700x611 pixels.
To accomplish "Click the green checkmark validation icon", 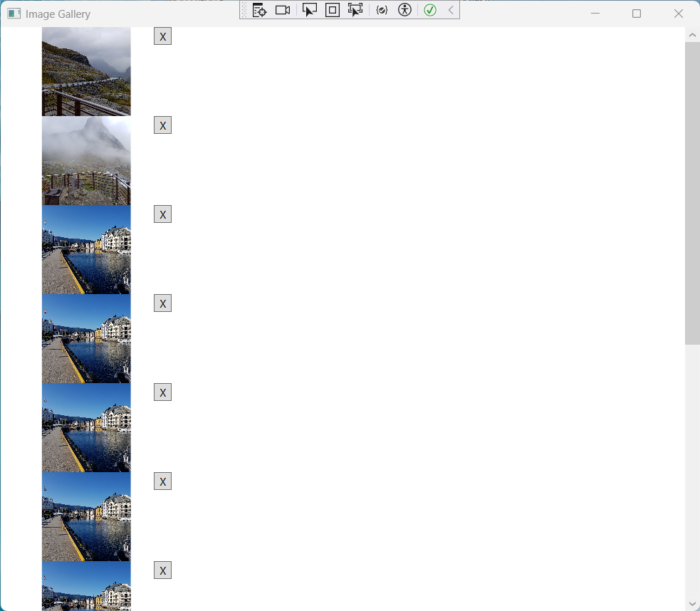I will tap(430, 10).
